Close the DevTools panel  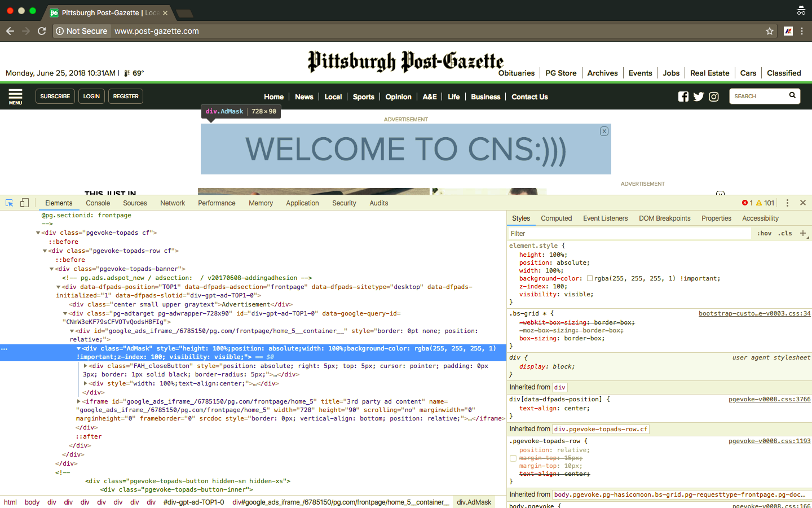tap(803, 203)
